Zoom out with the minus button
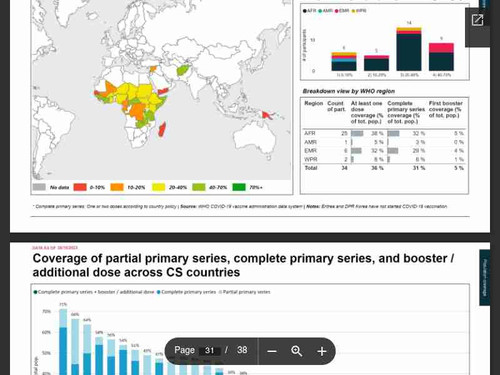The height and width of the screenshot is (375, 500). point(272,351)
